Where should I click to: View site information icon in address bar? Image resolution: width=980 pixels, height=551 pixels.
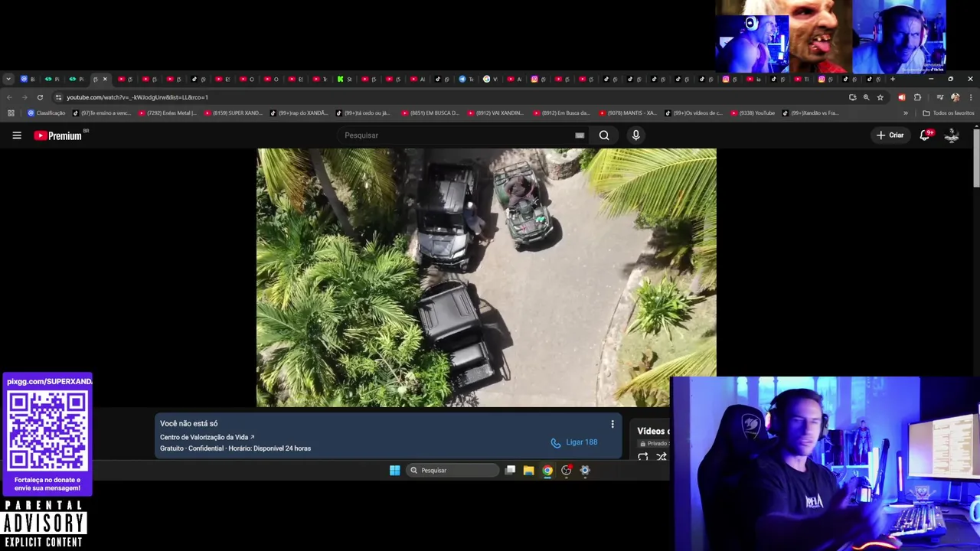click(x=58, y=97)
